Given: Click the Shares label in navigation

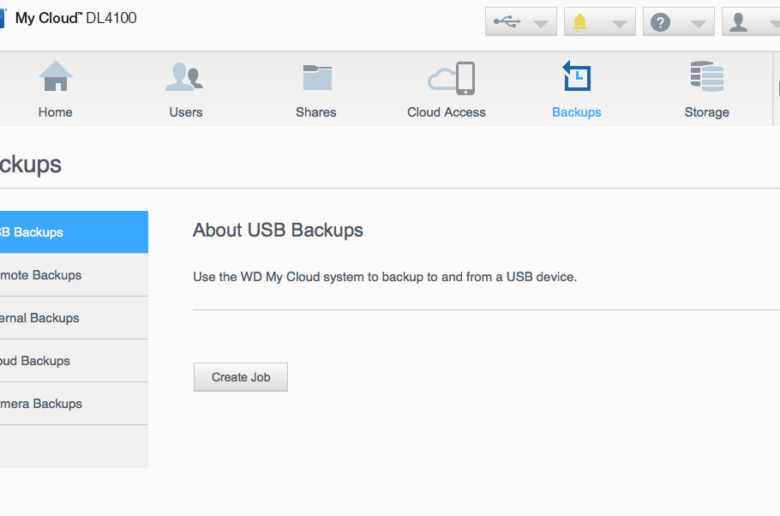Looking at the screenshot, I should pyautogui.click(x=316, y=112).
